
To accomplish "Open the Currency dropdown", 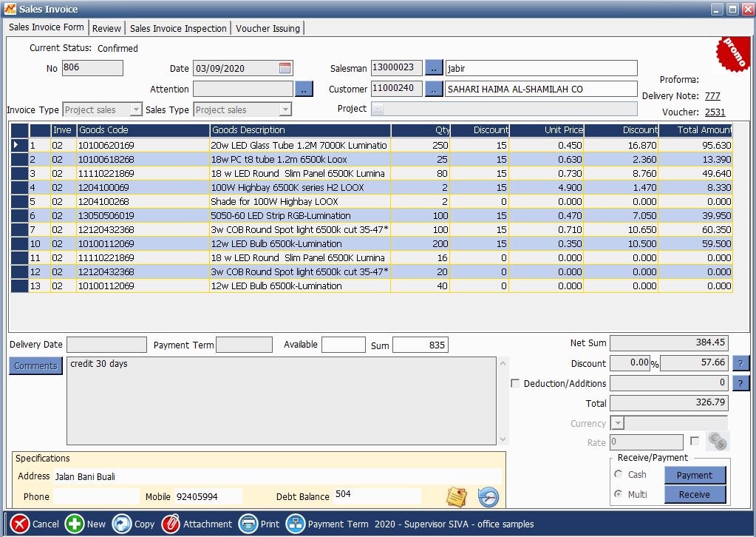I will 618,424.
